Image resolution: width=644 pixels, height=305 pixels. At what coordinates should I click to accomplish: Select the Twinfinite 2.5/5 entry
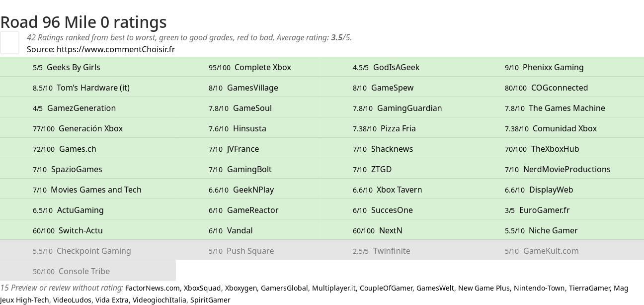point(392,251)
